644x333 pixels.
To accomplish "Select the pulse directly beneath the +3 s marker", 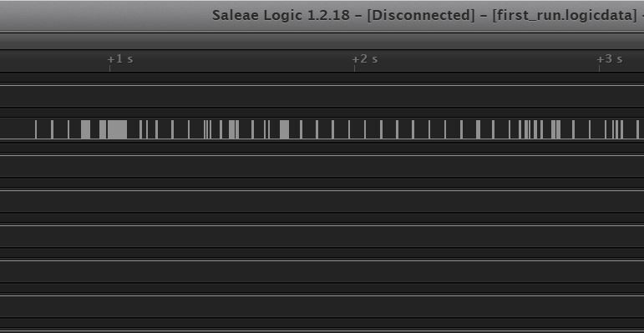I will click(606, 129).
